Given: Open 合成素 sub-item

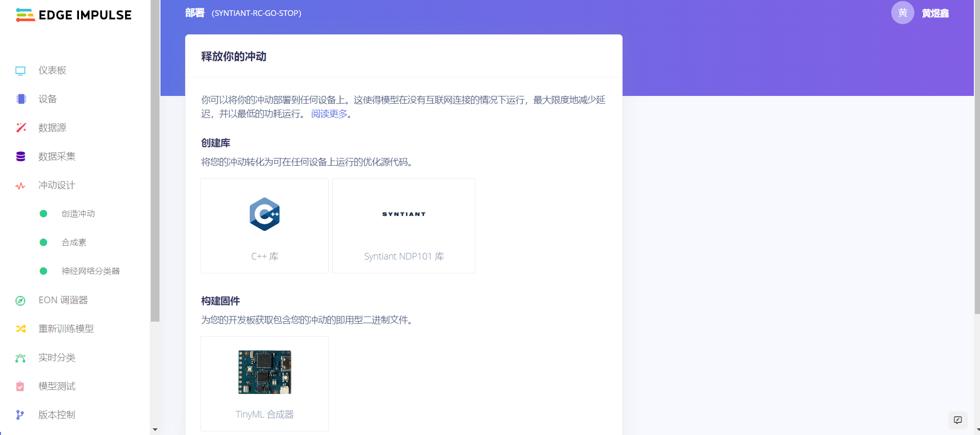Looking at the screenshot, I should point(74,243).
